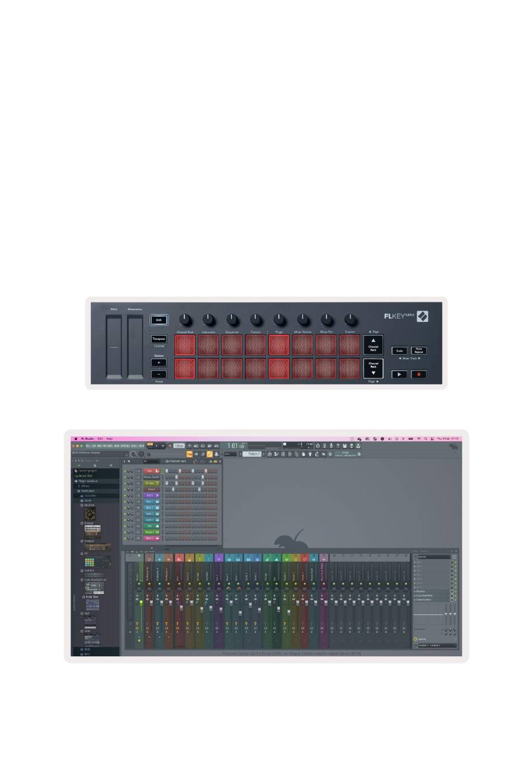The width and height of the screenshot is (532, 757).
Task: Click the knob above the Channel Rack label
Action: (185, 320)
